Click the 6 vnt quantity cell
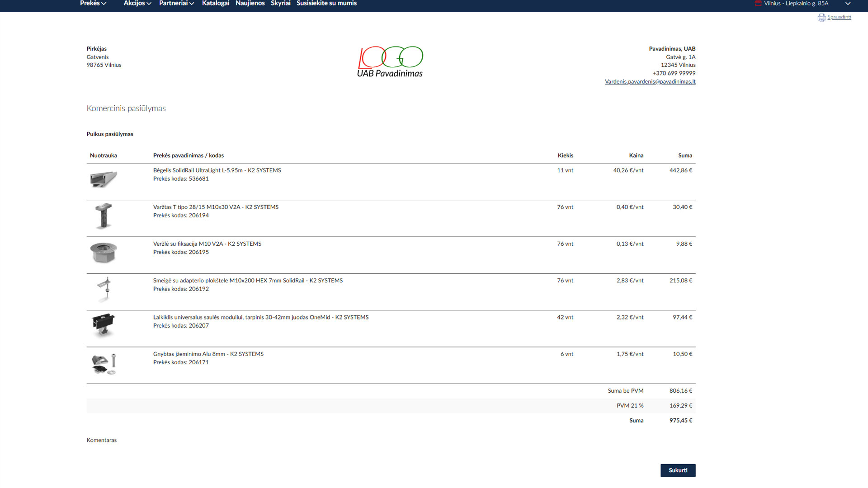This screenshot has height=488, width=868. coord(567,354)
